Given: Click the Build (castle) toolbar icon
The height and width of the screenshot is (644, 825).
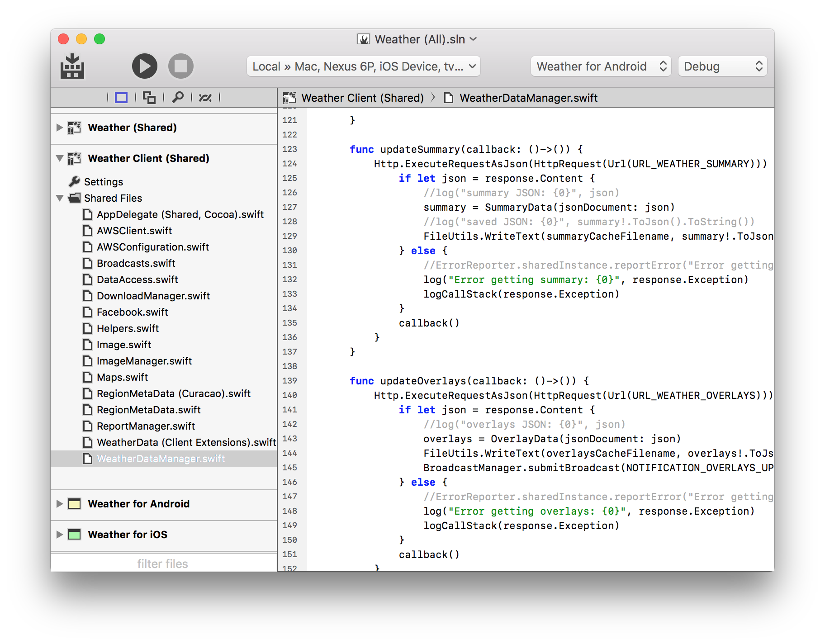Looking at the screenshot, I should [x=72, y=66].
